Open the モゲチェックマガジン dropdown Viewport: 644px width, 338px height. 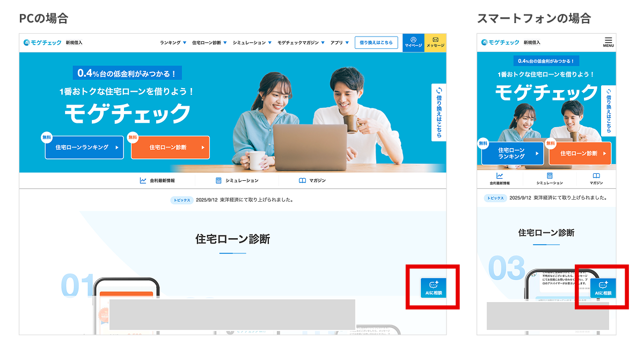click(x=298, y=42)
